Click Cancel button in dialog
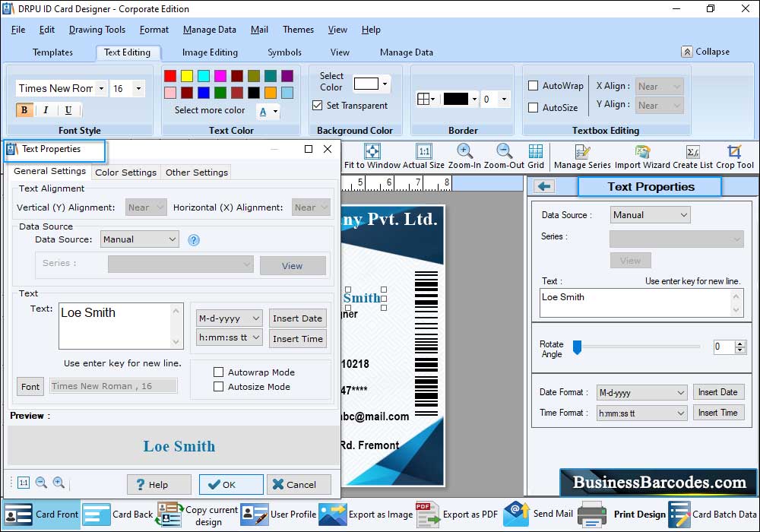The image size is (760, 532). click(299, 485)
